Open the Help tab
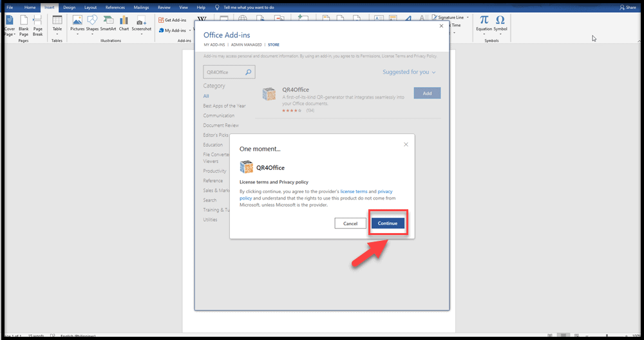This screenshot has height=340, width=644. [201, 7]
